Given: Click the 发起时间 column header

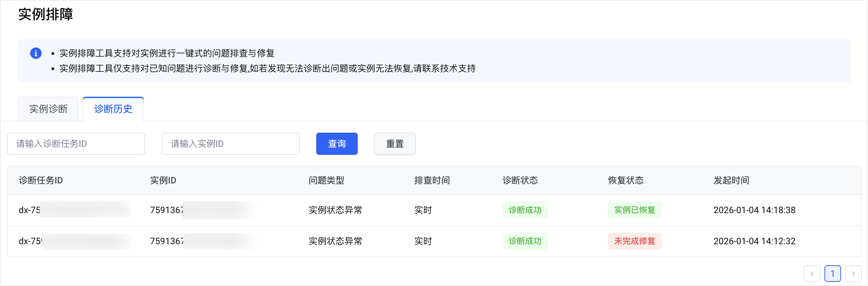Looking at the screenshot, I should click(731, 180).
